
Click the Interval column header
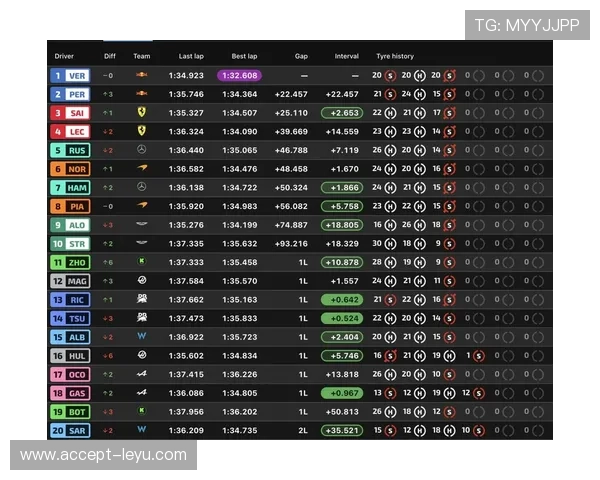346,56
